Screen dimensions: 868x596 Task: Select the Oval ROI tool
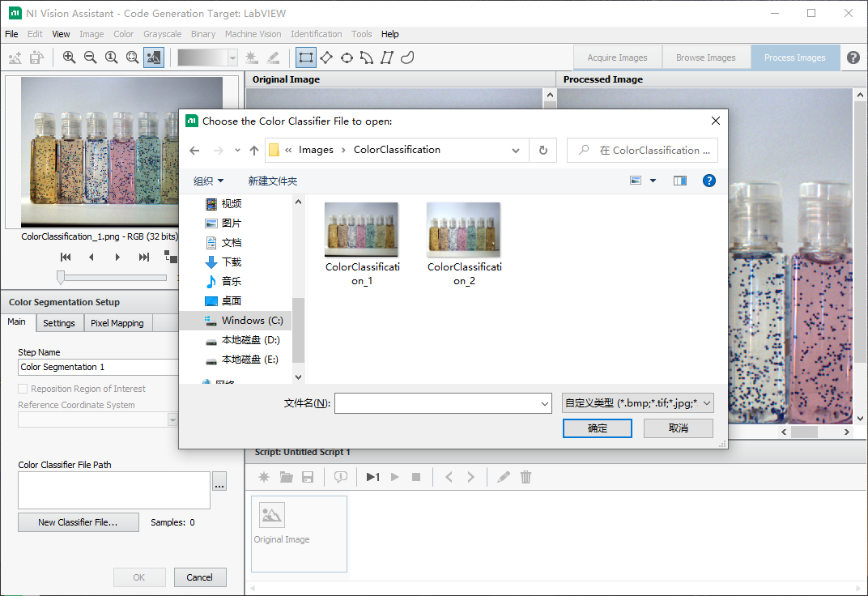tap(347, 57)
